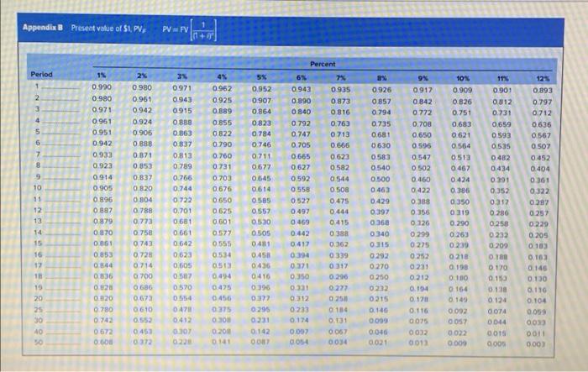Viewport: 588px width, 372px height.
Task: Click value 0.915 for period 3 at 3%
Action: pyautogui.click(x=182, y=111)
